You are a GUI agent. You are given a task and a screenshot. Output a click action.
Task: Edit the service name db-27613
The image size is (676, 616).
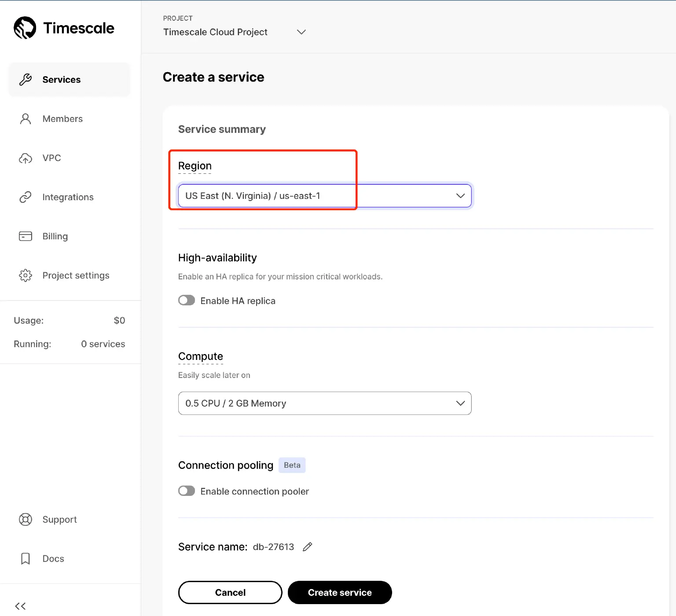[x=307, y=546]
